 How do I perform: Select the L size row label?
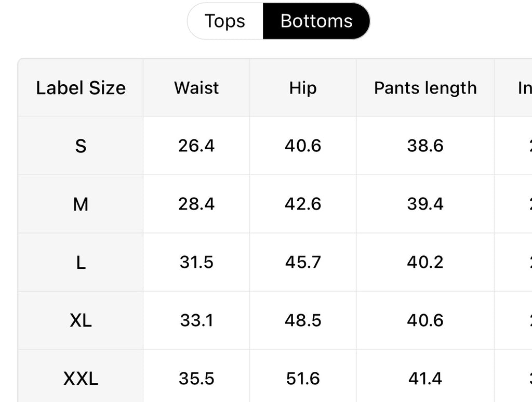tap(81, 263)
